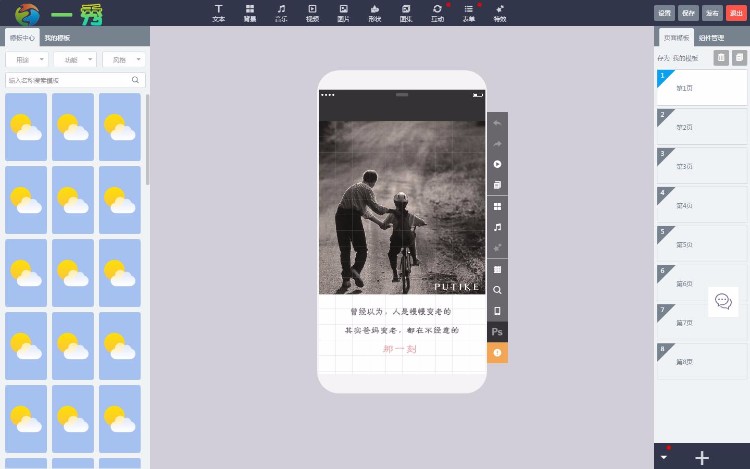Select page 第2页

pos(702,127)
